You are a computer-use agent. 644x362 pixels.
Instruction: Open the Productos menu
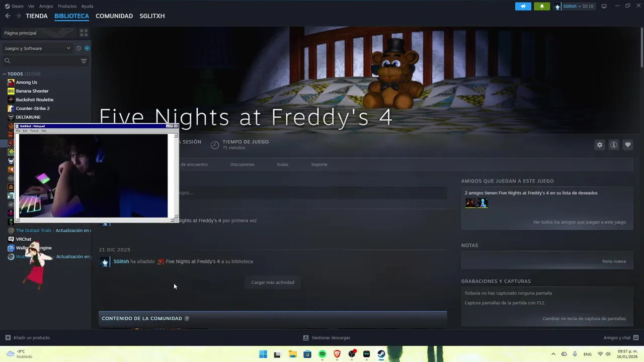(x=67, y=6)
